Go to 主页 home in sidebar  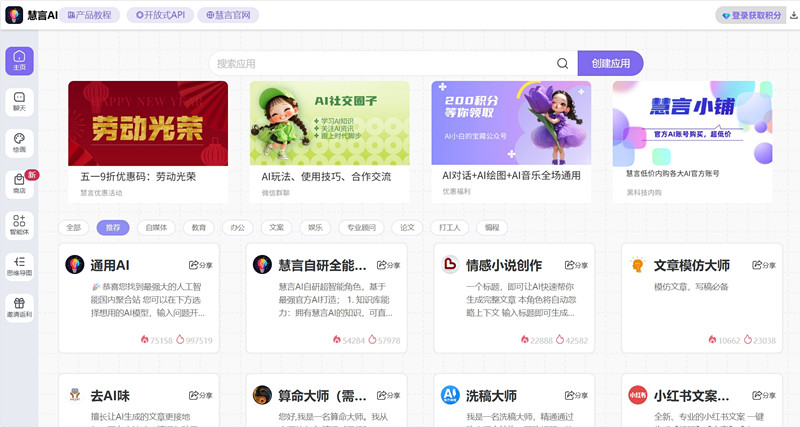(x=19, y=61)
